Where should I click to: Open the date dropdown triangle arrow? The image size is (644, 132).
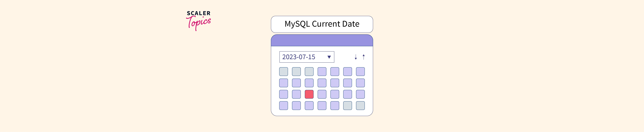point(329,57)
